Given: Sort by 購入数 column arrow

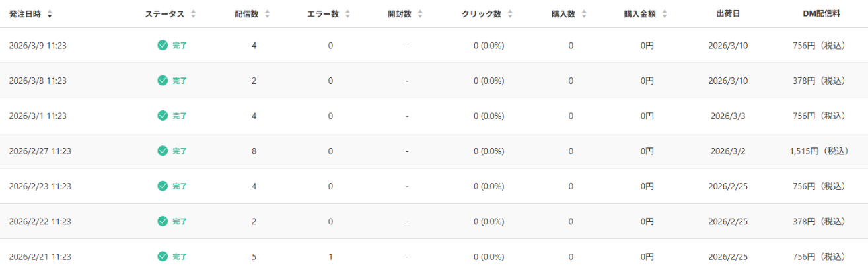Looking at the screenshot, I should click(583, 14).
